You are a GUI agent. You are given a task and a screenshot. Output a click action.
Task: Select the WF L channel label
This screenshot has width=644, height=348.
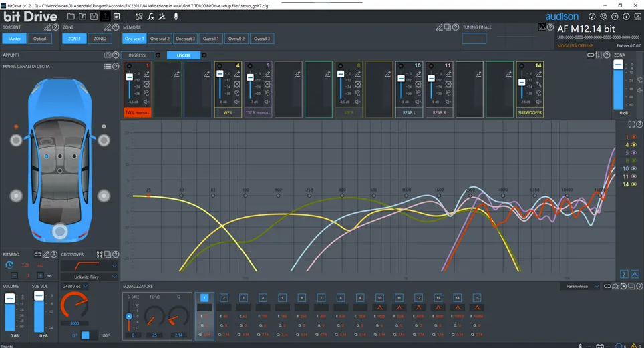(x=228, y=112)
